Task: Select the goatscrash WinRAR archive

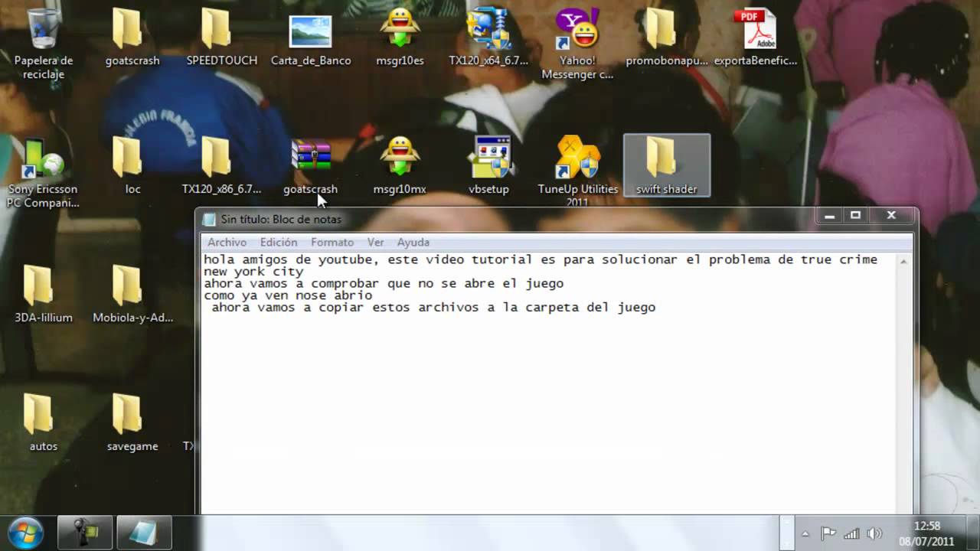Action: pos(311,165)
